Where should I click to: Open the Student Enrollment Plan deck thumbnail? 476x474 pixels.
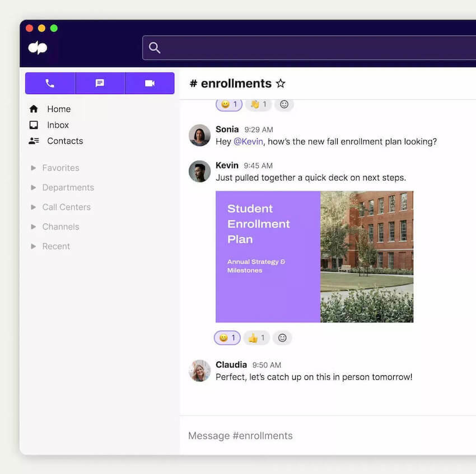[315, 257]
